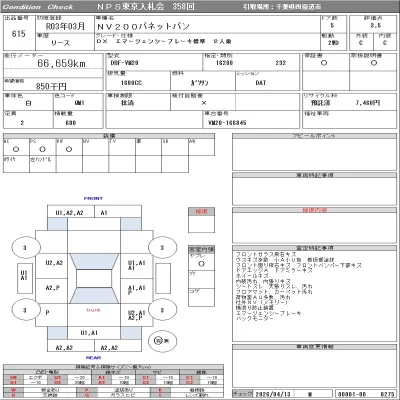Image resolution: width=400 pixels, height=400 pixels.
Task: Click the PW equipment circle mark
Action: 69,149
